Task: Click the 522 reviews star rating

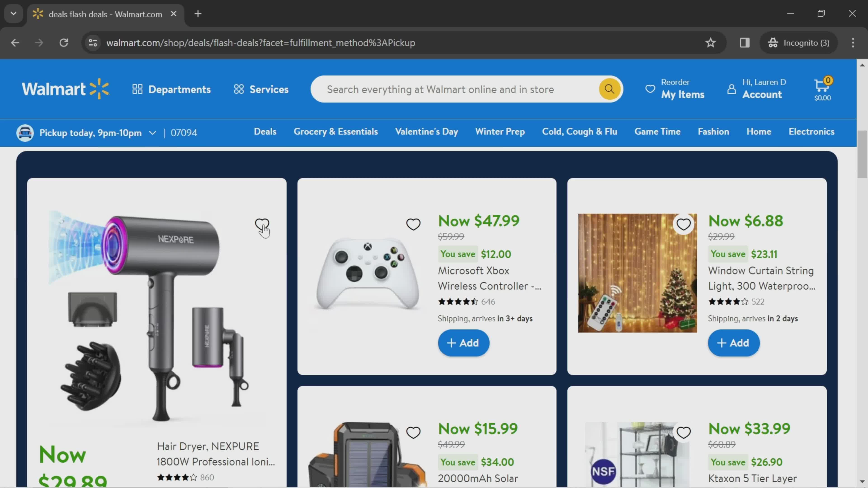Action: (x=736, y=302)
